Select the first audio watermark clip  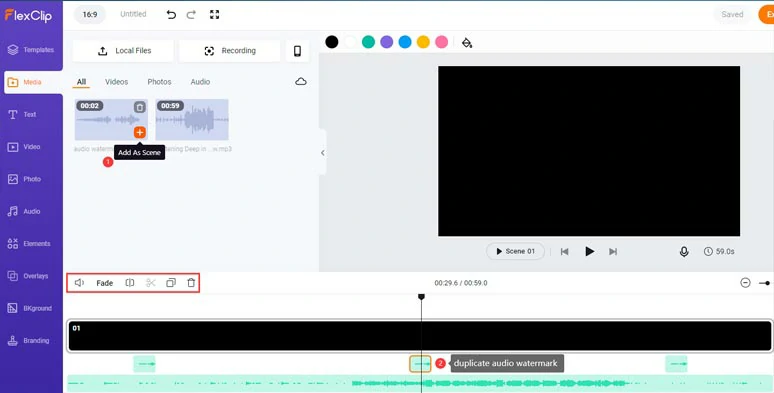click(x=144, y=364)
